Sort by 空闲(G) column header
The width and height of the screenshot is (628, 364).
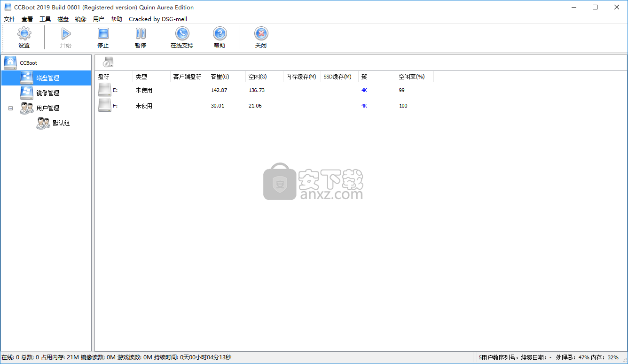(265, 77)
